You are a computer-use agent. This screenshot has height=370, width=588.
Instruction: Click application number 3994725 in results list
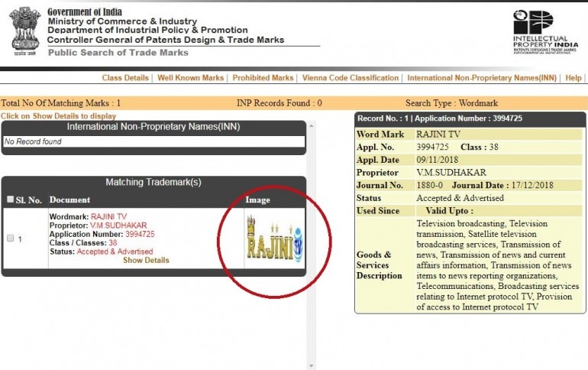[x=140, y=234]
